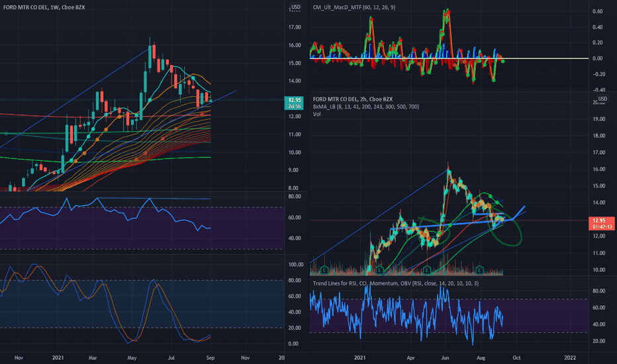Click the Jul label on the weekly time axis
617x364 pixels.
(171, 357)
